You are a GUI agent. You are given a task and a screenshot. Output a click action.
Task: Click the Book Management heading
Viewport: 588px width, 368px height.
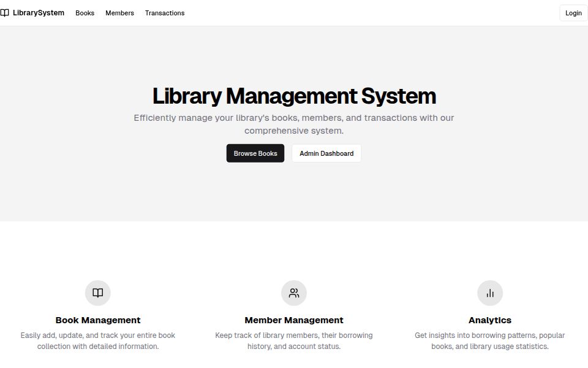[98, 320]
